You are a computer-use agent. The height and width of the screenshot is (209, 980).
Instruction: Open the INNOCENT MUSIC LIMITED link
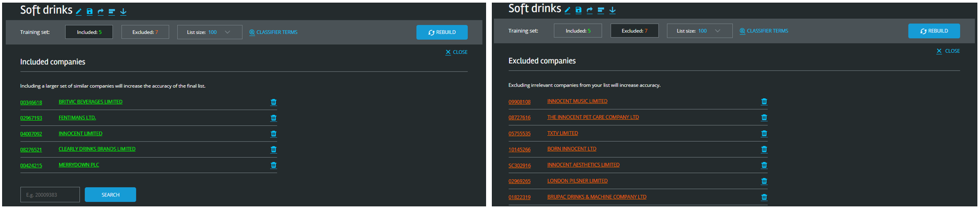point(577,101)
